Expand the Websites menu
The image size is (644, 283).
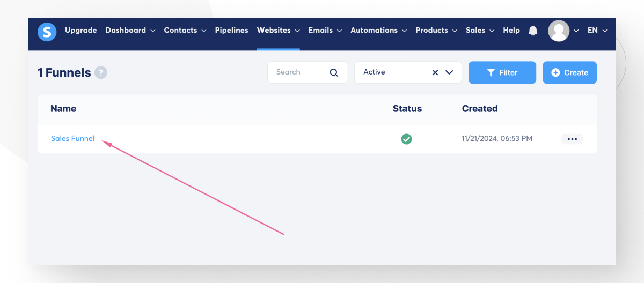point(278,31)
